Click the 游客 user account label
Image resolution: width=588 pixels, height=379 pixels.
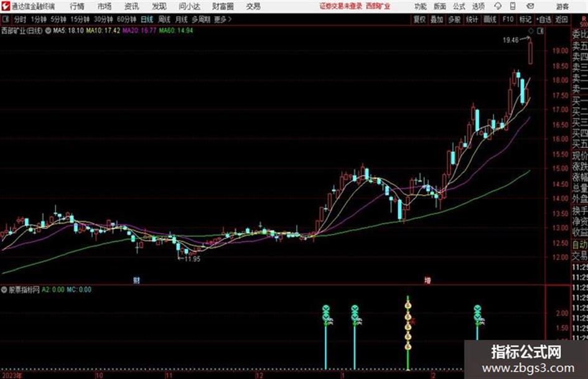click(x=562, y=6)
